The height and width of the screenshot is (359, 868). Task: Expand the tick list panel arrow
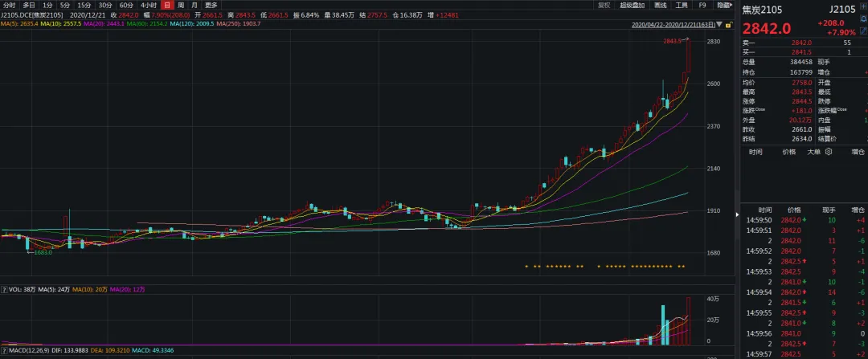[738, 214]
